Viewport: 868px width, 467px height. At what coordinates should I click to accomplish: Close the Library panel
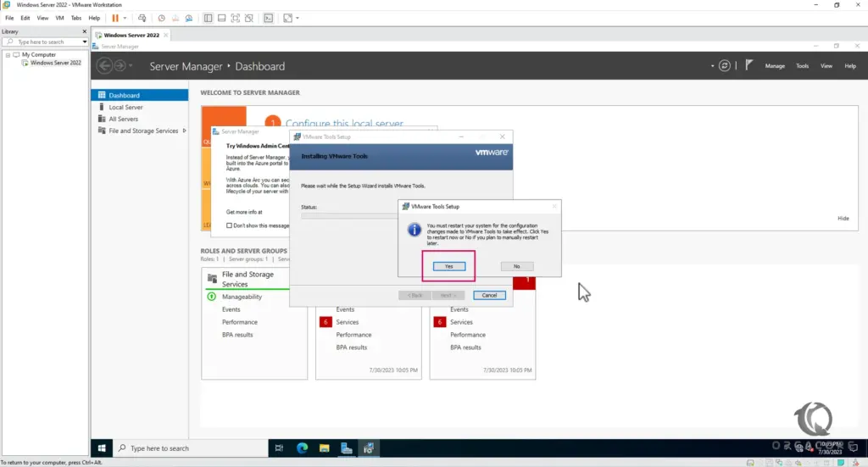(85, 31)
